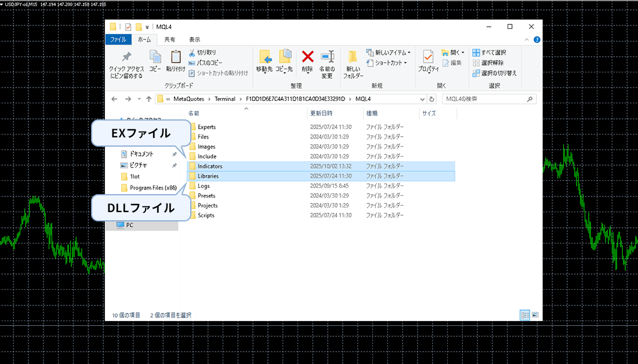The height and width of the screenshot is (364, 638).
Task: Select the コピー (Copy) icon
Action: click(x=154, y=58)
